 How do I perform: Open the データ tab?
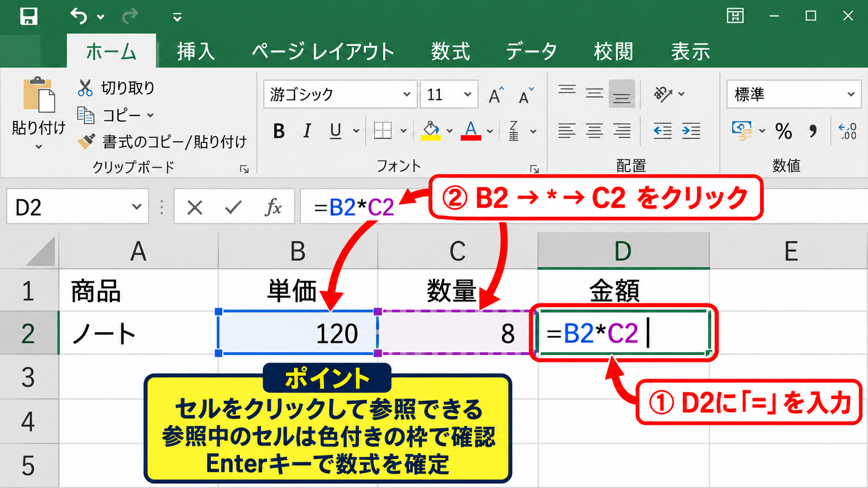point(531,51)
